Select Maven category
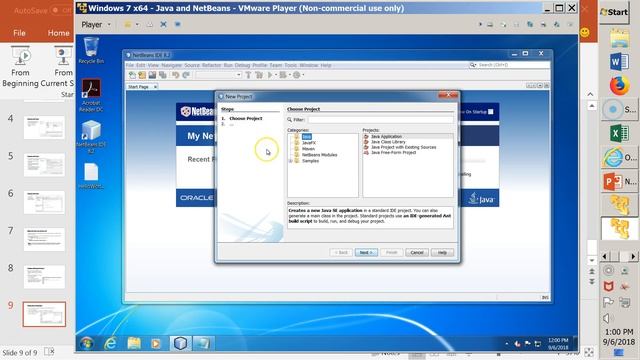The height and width of the screenshot is (360, 640). (x=308, y=149)
